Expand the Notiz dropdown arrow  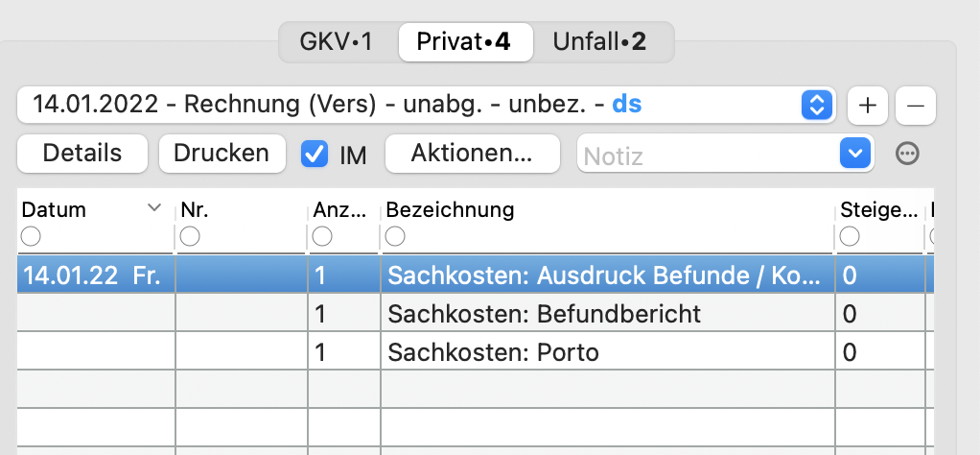point(855,154)
